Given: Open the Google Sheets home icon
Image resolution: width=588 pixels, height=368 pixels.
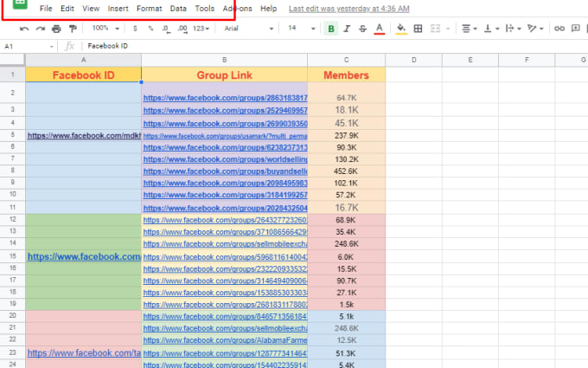Looking at the screenshot, I should 20,3.
